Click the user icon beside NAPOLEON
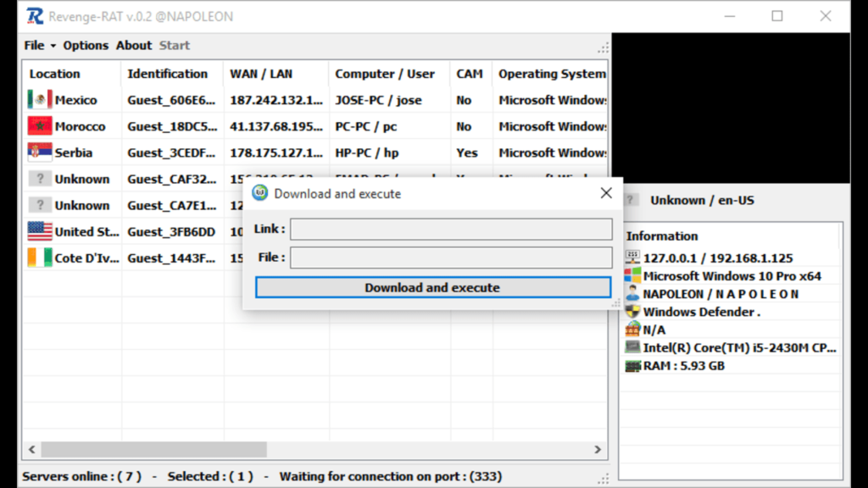The height and width of the screenshot is (488, 868). [x=632, y=293]
